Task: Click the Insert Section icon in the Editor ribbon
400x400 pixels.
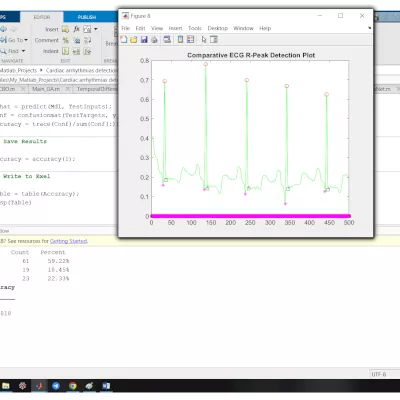Action: (x=65, y=29)
